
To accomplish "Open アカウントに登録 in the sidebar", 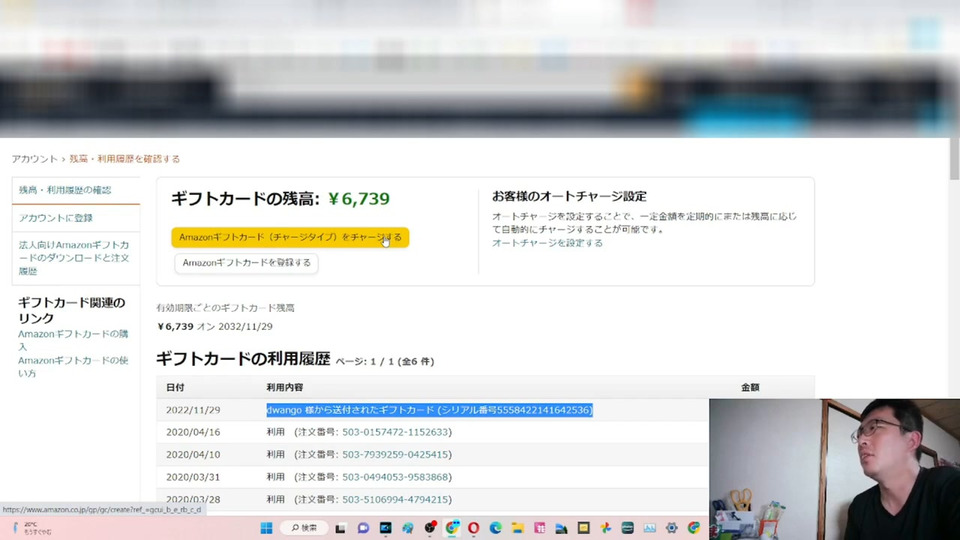I will pyautogui.click(x=76, y=218).
